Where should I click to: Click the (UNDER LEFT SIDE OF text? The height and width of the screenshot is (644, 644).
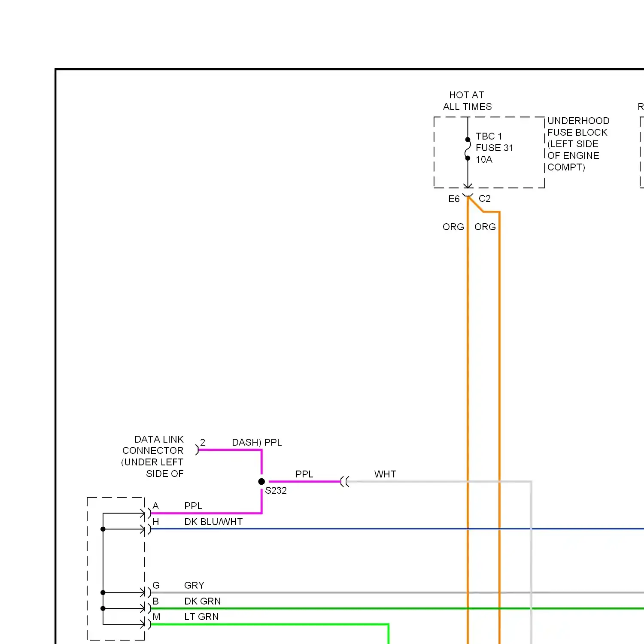(152, 468)
